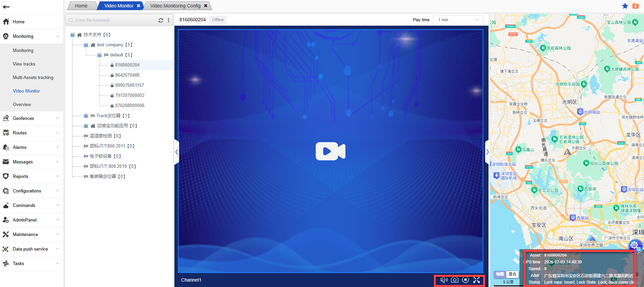Click the refresh icon beside search
This screenshot has height=287, width=644.
pos(161,20)
